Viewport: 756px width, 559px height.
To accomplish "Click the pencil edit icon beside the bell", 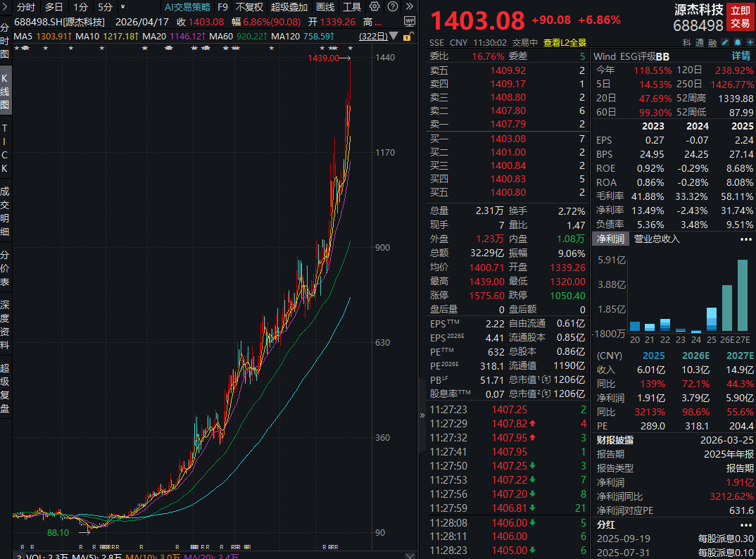I will click(724, 43).
